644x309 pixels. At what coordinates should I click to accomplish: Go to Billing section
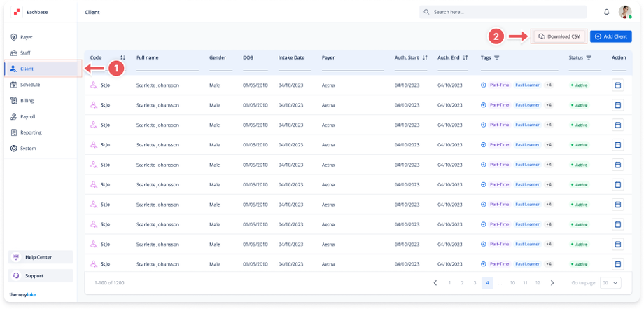[x=27, y=100]
